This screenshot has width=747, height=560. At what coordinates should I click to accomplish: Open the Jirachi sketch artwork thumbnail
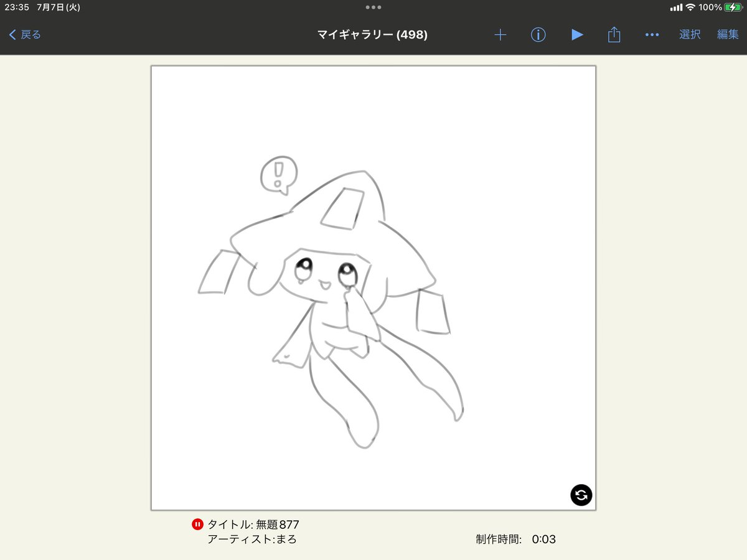[374, 288]
